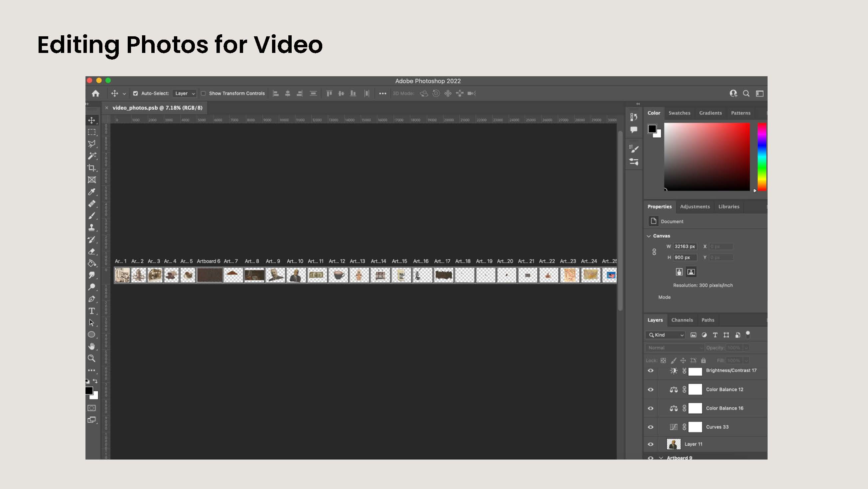Select the Rectangular Marquee tool

click(x=91, y=132)
